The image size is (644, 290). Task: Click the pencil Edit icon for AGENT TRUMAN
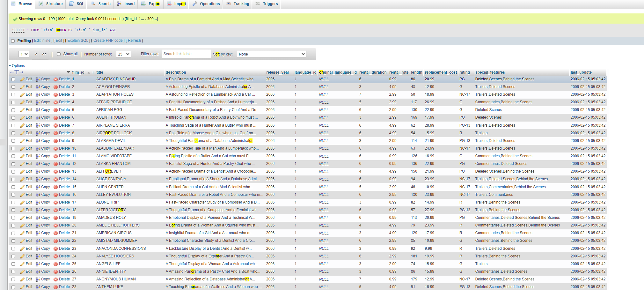click(22, 118)
